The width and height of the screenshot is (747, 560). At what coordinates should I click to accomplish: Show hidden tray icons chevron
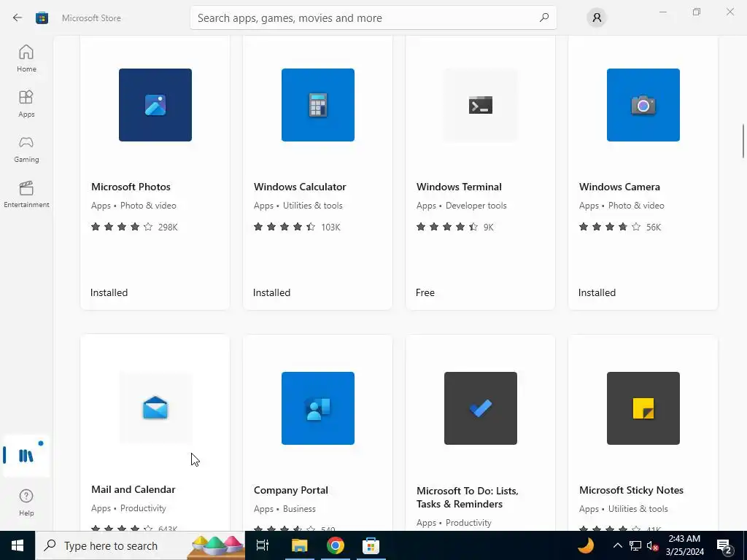(617, 545)
